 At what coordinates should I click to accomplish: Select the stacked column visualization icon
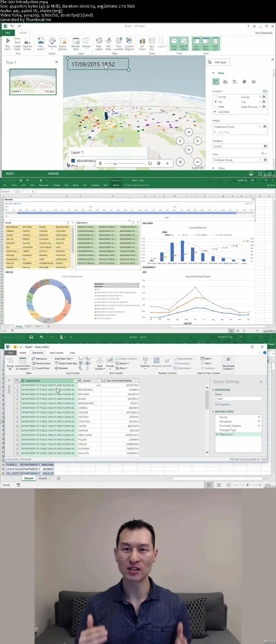(x=216, y=81)
